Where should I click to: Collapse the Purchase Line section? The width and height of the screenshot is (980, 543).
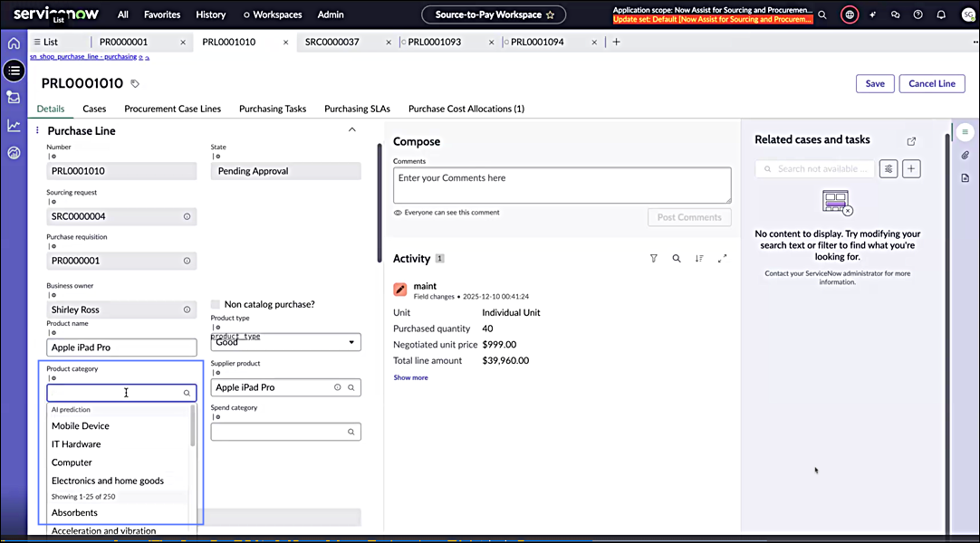351,129
